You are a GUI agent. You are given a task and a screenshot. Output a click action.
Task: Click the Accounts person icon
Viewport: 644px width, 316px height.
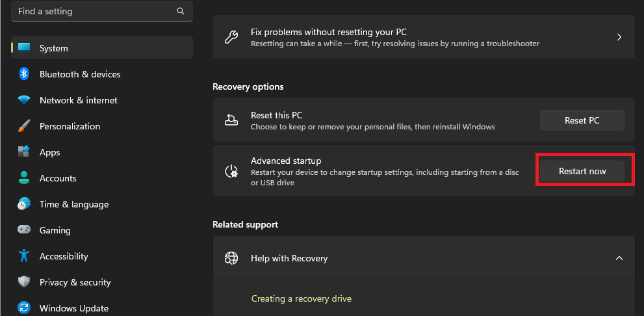coord(24,178)
